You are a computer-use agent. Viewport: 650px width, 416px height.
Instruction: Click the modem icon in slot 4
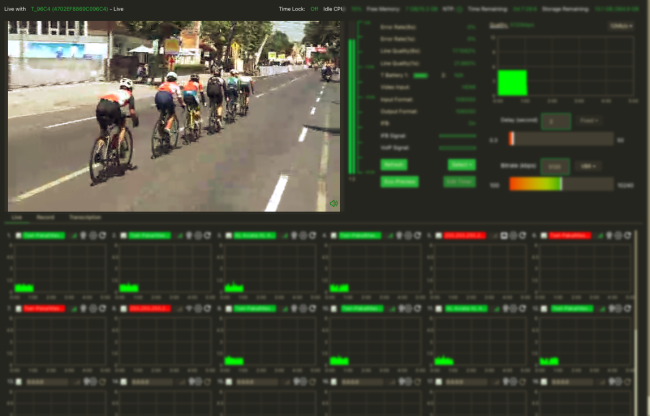399,235
